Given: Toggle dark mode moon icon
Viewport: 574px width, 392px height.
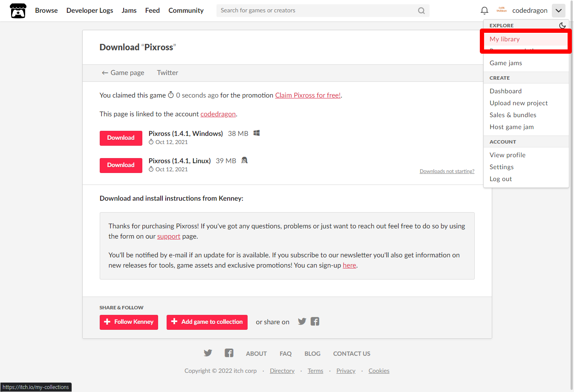Looking at the screenshot, I should coord(562,26).
